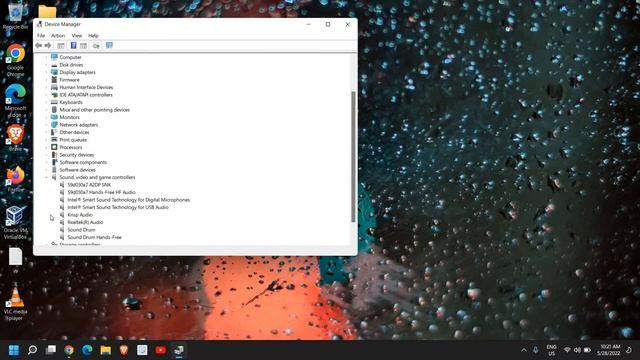640x360 pixels.
Task: Open Recycle Bin desktop icon
Action: point(16,16)
